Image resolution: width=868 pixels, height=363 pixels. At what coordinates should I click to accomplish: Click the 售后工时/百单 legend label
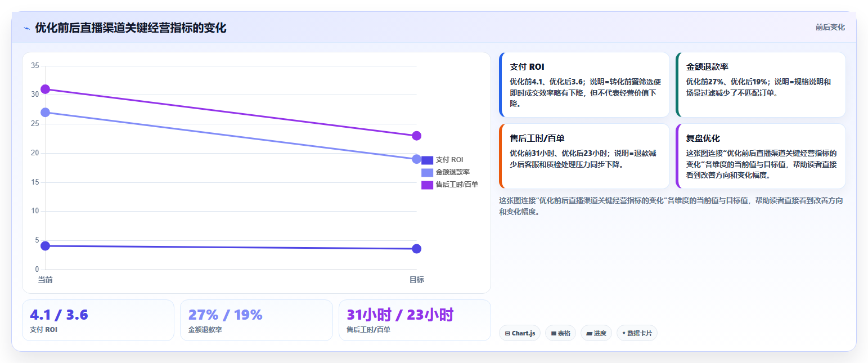pos(457,185)
